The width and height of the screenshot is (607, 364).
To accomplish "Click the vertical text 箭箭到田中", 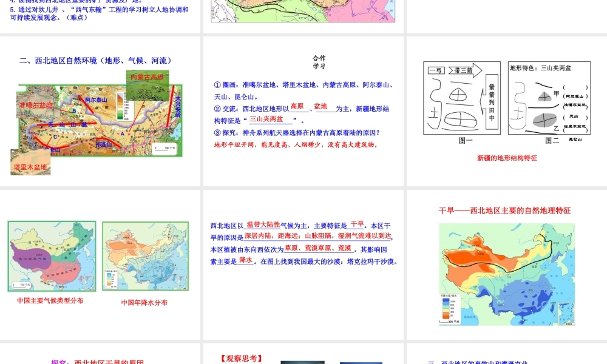I will click(x=492, y=102).
